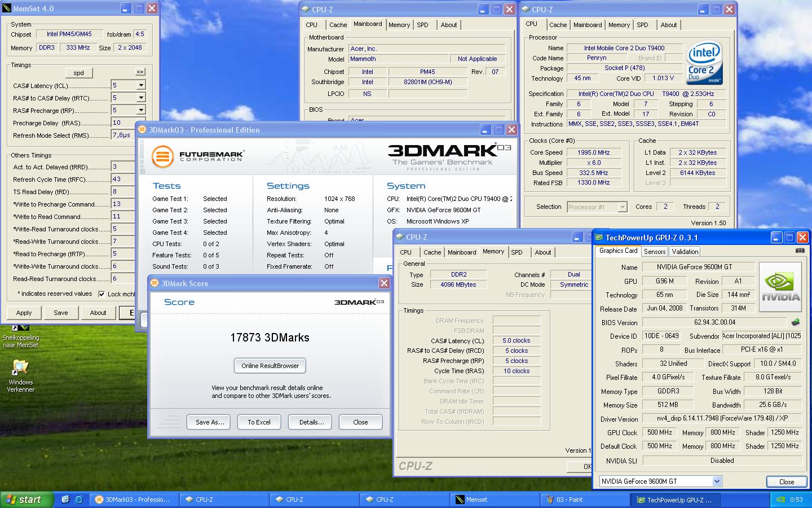Click the Windows start button
812x508 pixels.
click(27, 500)
